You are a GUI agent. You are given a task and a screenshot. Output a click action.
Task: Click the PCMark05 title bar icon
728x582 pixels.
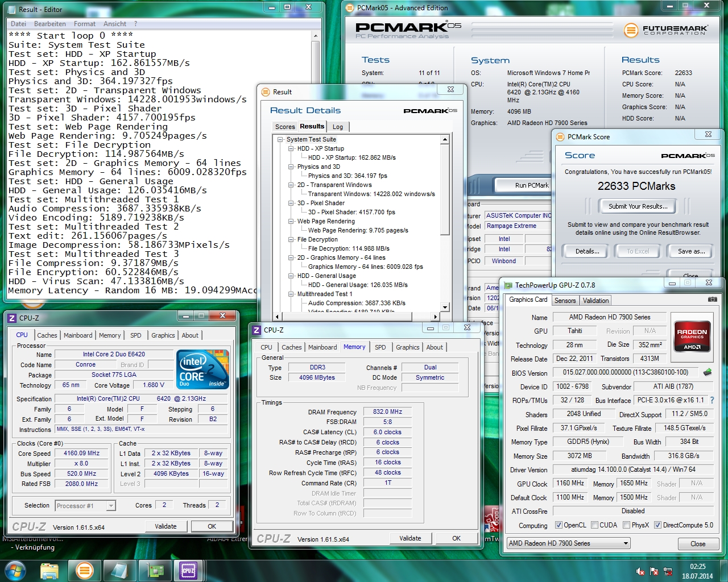350,8
